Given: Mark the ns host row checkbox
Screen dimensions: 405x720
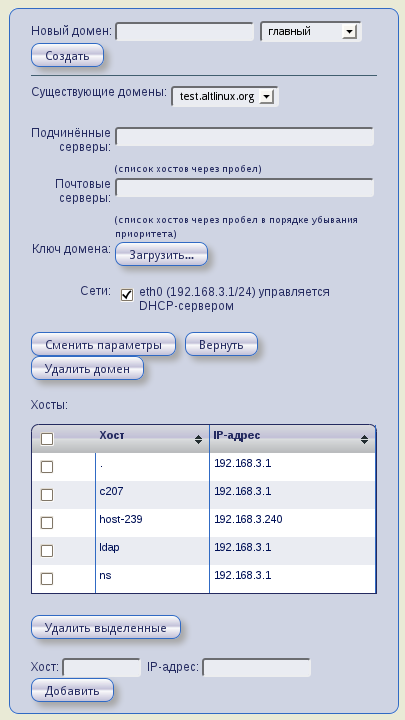Looking at the screenshot, I should 47,579.
